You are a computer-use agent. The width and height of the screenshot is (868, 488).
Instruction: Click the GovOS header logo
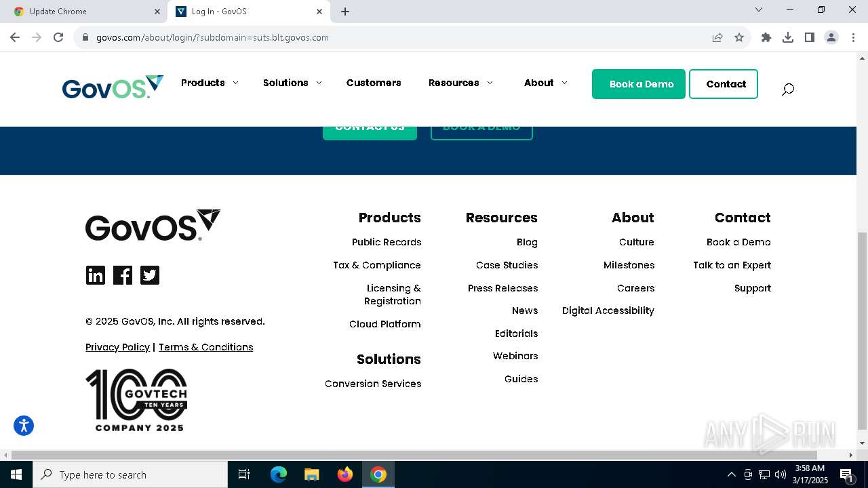coord(113,87)
